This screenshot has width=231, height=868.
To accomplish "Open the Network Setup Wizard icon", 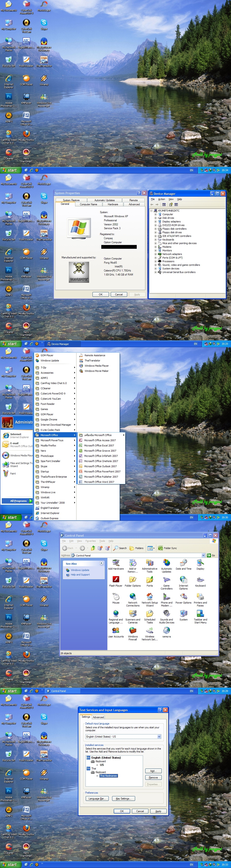I will [150, 600].
